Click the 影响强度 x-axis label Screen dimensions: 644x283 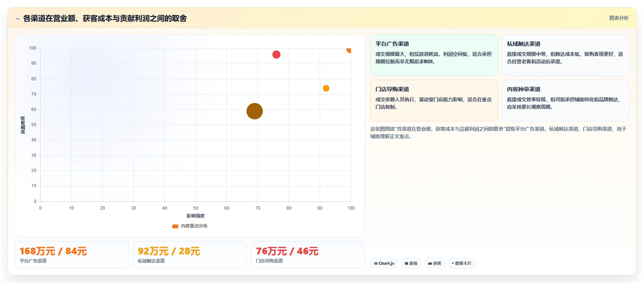[x=196, y=216]
